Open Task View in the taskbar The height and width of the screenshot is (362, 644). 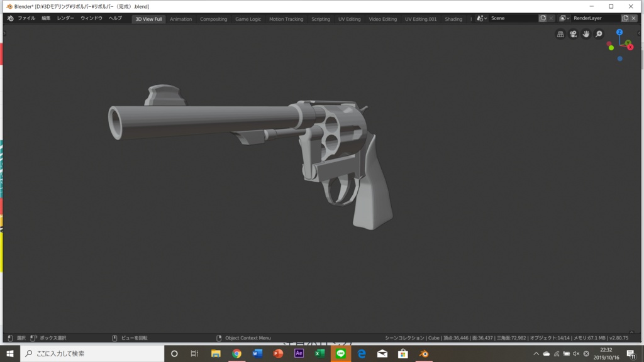195,353
